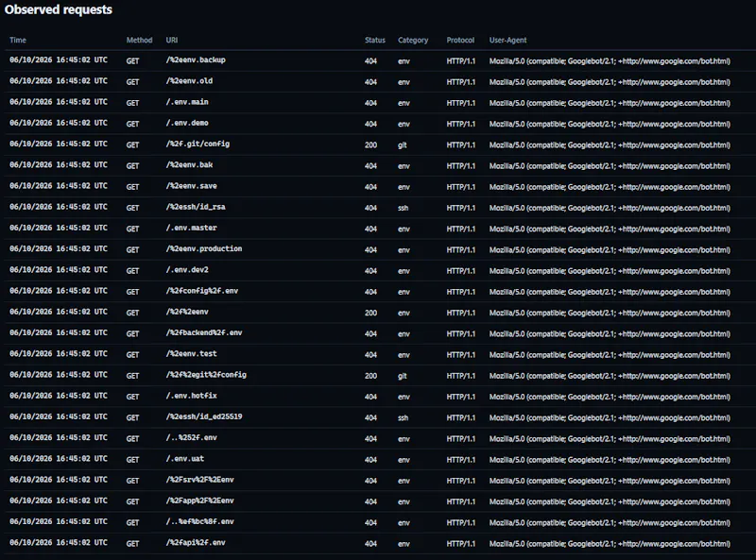Select the URI /.env.hotfix
756x560 pixels.
(x=192, y=396)
